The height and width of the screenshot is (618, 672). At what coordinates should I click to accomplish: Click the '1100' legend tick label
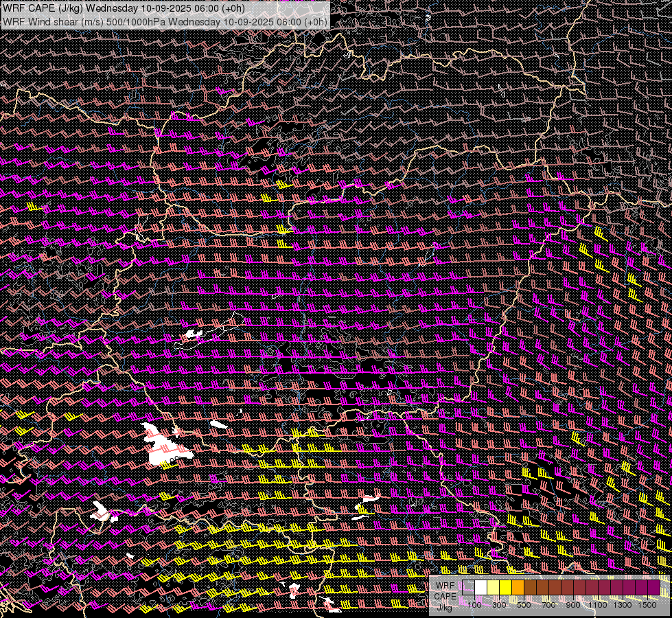[598, 605]
